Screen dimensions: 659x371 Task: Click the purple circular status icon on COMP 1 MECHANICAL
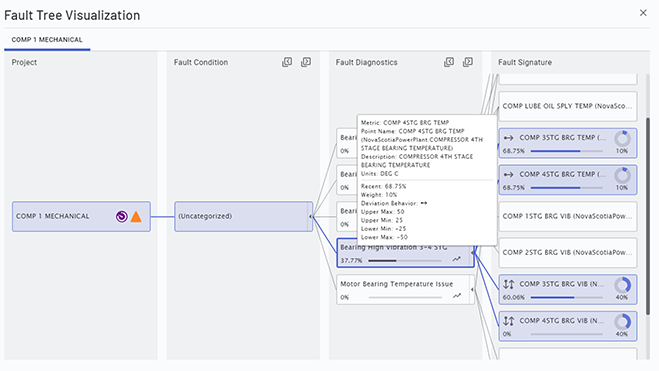121,216
